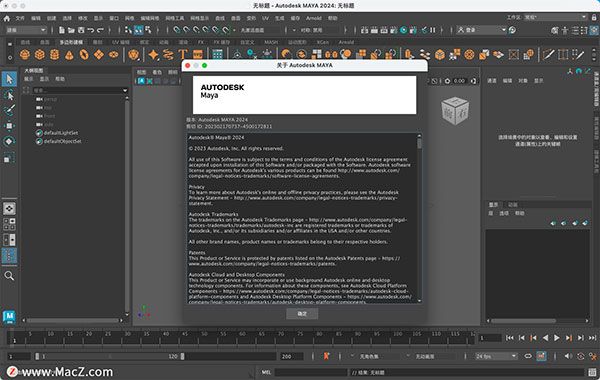Viewport: 600px width, 380px height.
Task: Click 确定 in the About dialog
Action: (302, 313)
